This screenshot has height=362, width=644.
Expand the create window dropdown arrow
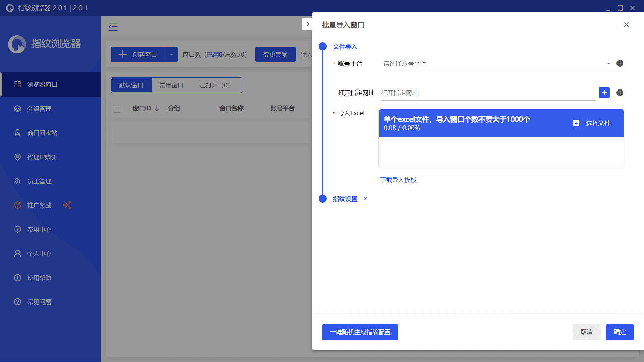(171, 54)
